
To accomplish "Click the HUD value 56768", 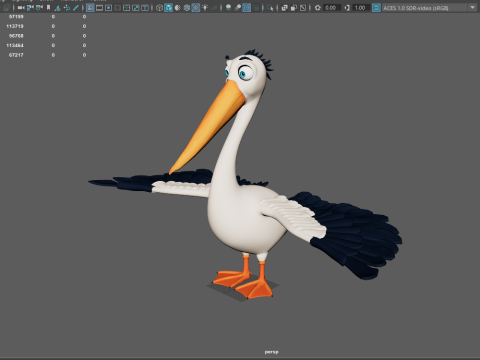I will (x=16, y=36).
